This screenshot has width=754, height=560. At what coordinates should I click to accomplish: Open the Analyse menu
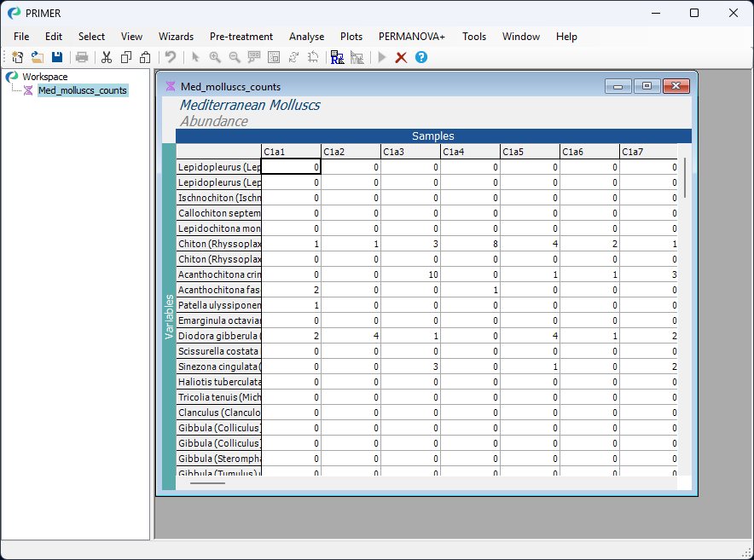pyautogui.click(x=306, y=37)
